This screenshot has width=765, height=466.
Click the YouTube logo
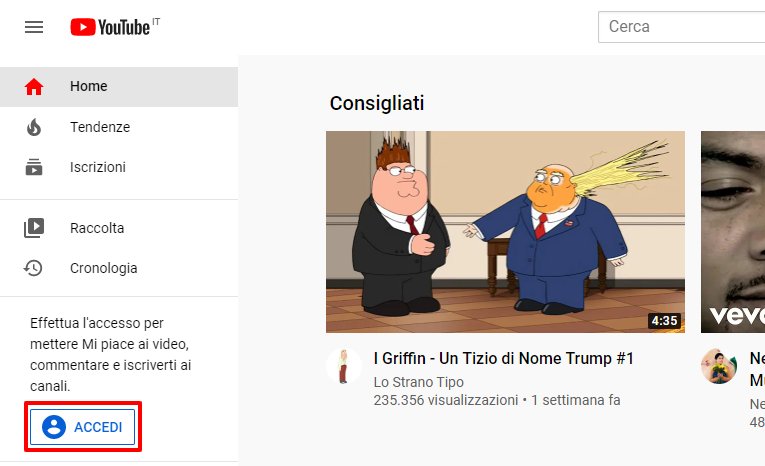point(115,27)
